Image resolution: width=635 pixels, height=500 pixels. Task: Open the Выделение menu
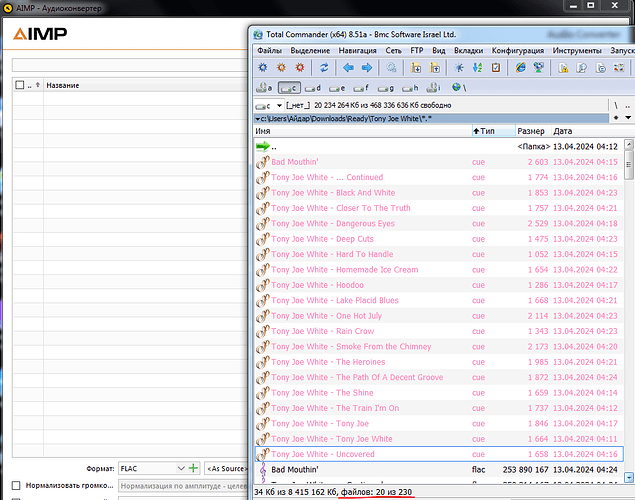310,51
